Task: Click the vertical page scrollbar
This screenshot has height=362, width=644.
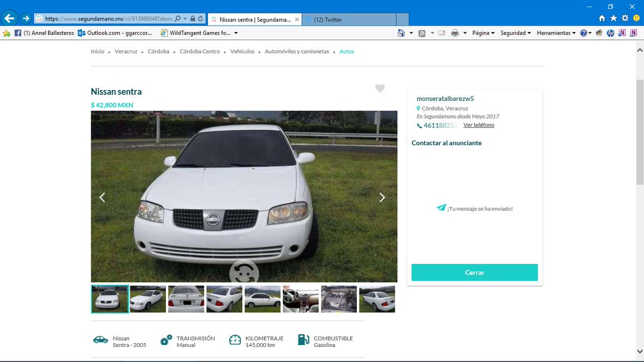Action: click(x=639, y=131)
